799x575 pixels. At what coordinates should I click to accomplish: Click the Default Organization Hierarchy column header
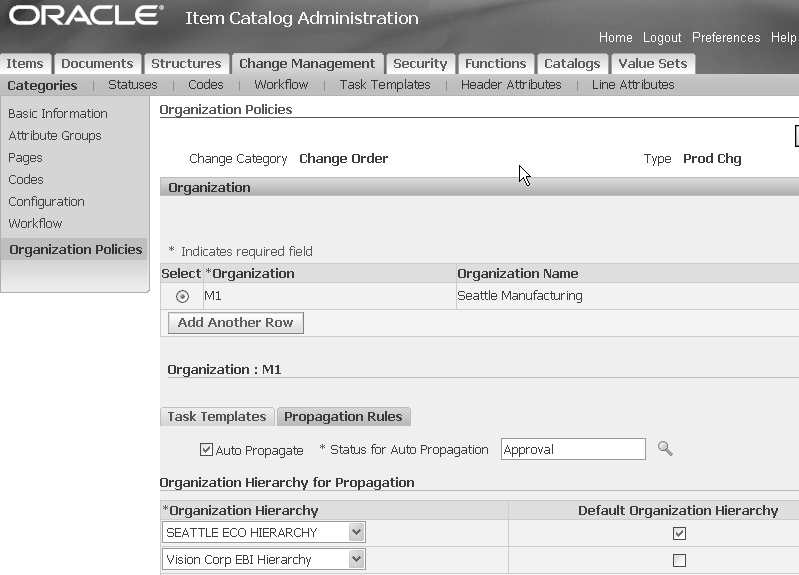pos(678,511)
